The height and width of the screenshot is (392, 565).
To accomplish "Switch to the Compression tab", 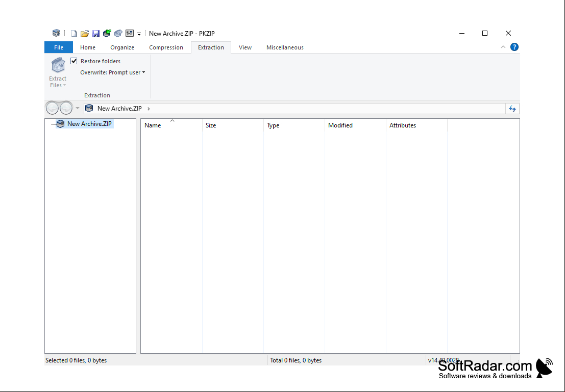I will [x=166, y=47].
